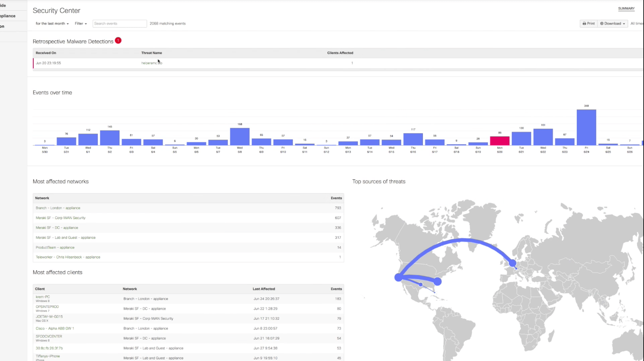Switch to the SUMMARY tab
The width and height of the screenshot is (644, 361).
pyautogui.click(x=626, y=9)
